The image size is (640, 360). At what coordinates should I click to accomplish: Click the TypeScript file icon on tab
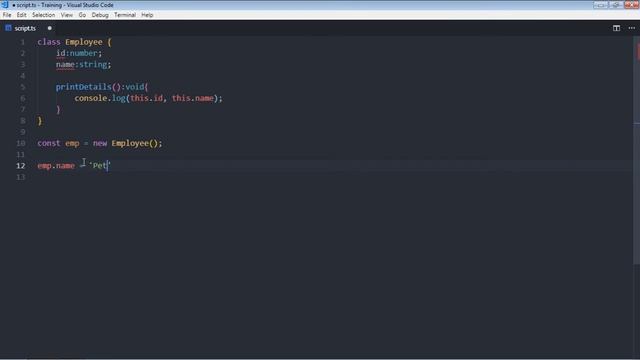(8, 28)
